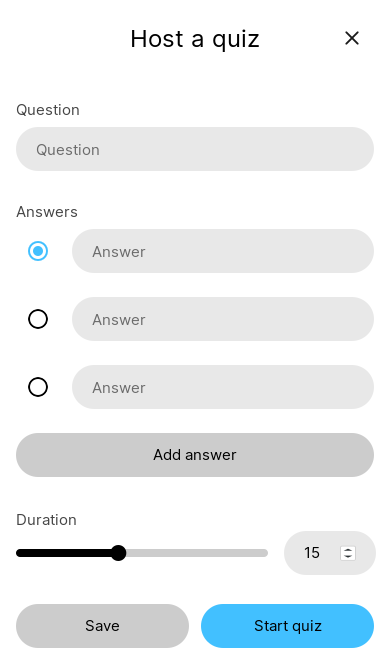Close the Host a quiz dialog
This screenshot has width=390, height=664.
click(352, 39)
